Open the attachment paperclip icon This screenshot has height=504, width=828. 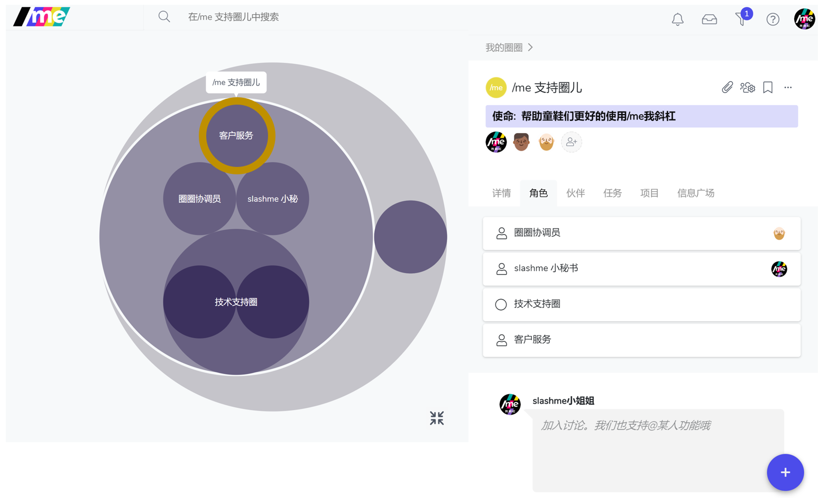pyautogui.click(x=727, y=88)
